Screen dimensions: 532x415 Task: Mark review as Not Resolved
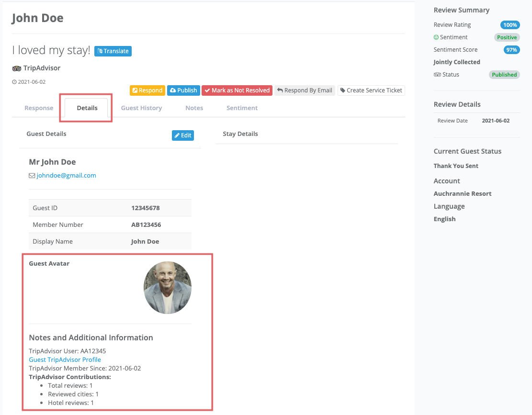237,90
